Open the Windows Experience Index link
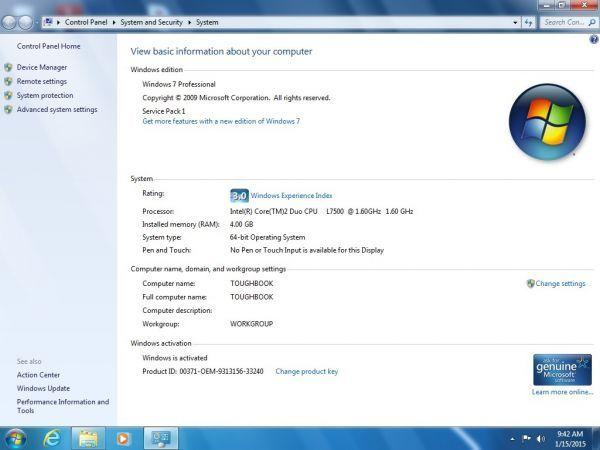This screenshot has height=450, width=600. (x=291, y=196)
